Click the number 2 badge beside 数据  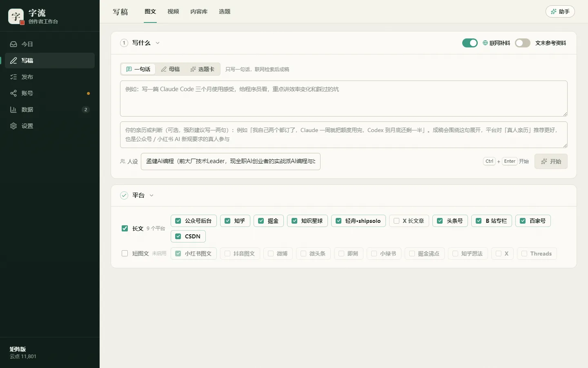click(x=86, y=110)
